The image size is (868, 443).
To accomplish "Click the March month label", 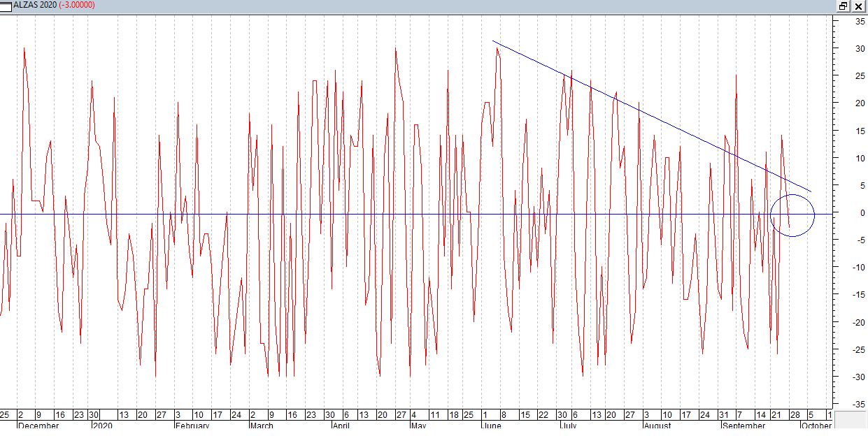I will [262, 426].
